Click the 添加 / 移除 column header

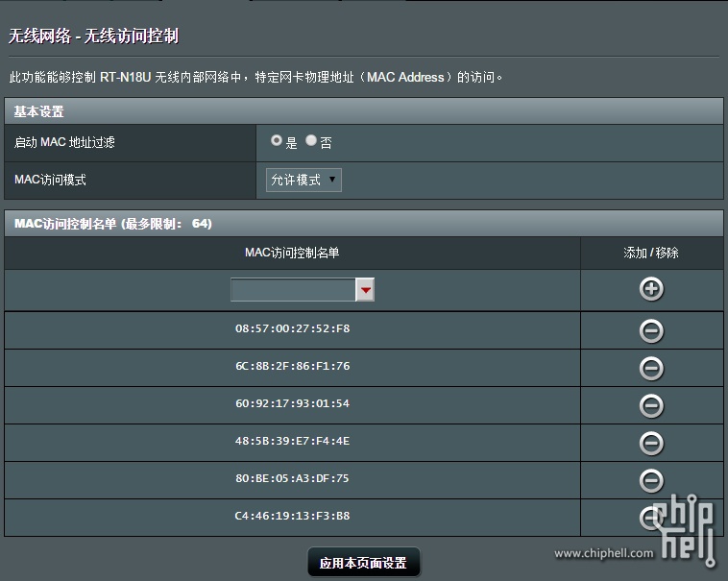click(x=651, y=253)
